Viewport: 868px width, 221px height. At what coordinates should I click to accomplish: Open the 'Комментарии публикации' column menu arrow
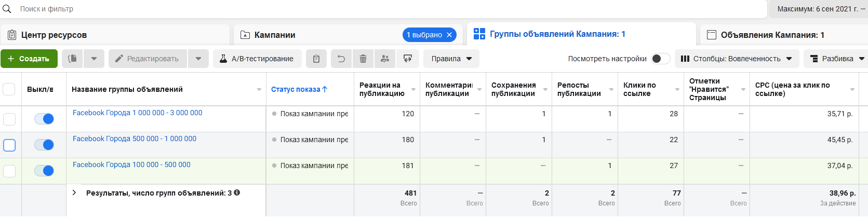(479, 89)
